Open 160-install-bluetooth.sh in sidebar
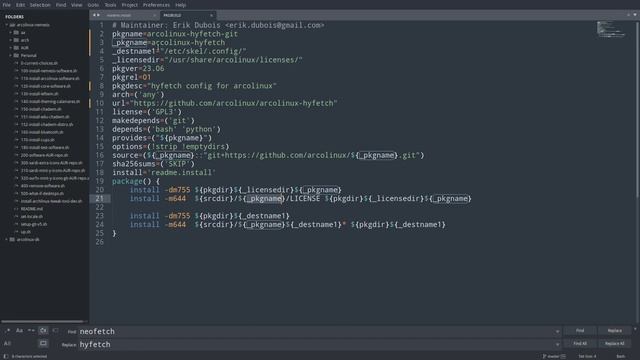The height and width of the screenshot is (360, 640). 42,132
